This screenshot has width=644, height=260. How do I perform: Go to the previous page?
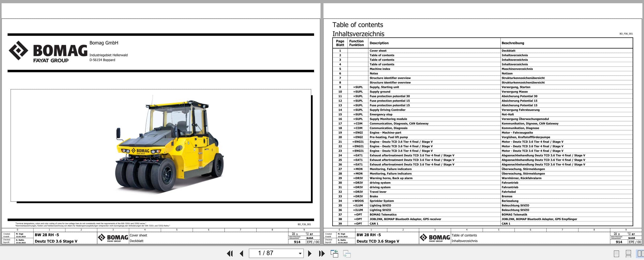pos(242,253)
